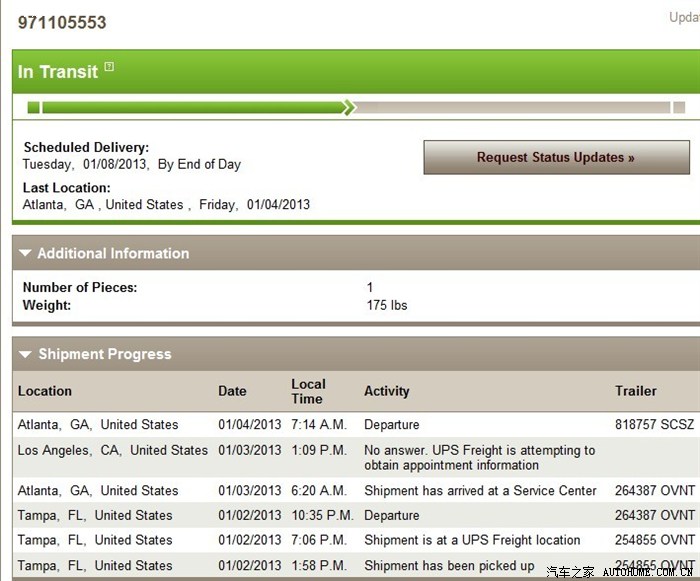The height and width of the screenshot is (581, 700).
Task: Click the help icon beside In Transit
Action: (109, 68)
